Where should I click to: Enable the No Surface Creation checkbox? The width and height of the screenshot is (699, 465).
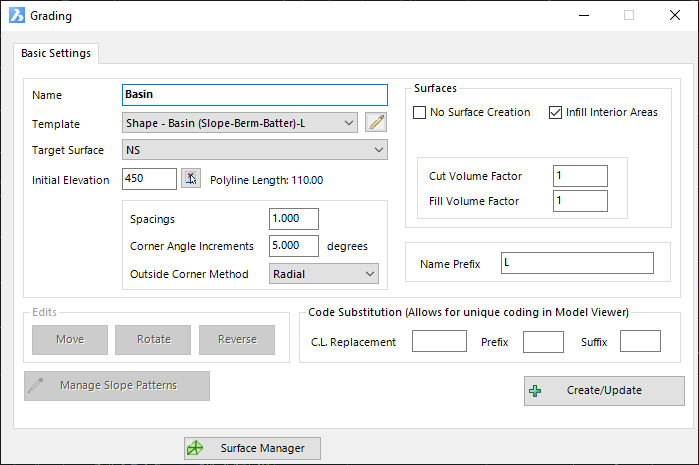(420, 112)
